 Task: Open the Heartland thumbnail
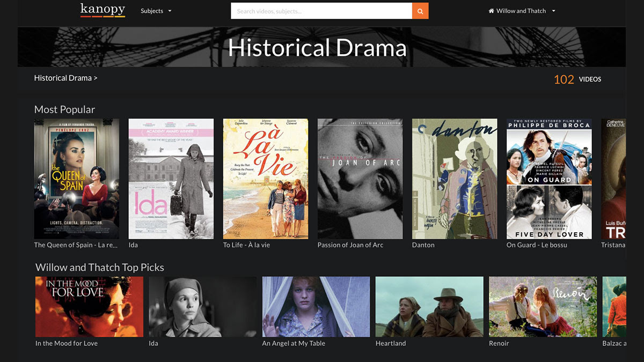click(429, 307)
